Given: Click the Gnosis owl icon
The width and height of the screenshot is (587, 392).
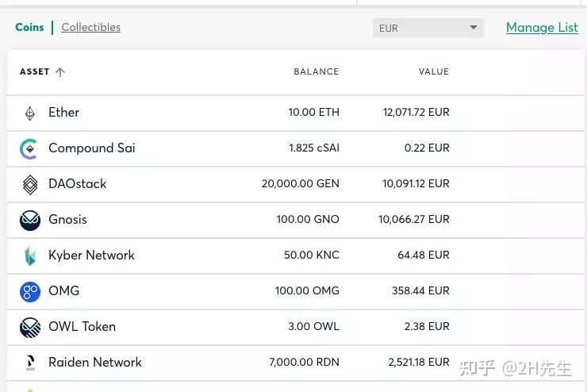Looking at the screenshot, I should coord(30,220).
